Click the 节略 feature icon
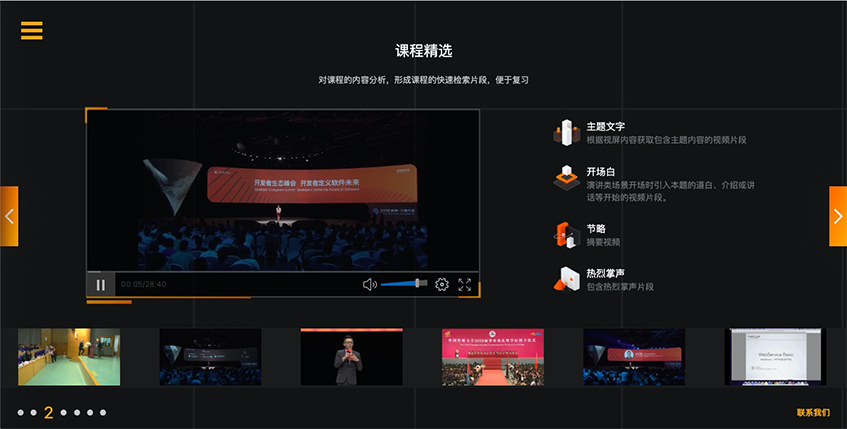The height and width of the screenshot is (429, 847). coord(567,235)
